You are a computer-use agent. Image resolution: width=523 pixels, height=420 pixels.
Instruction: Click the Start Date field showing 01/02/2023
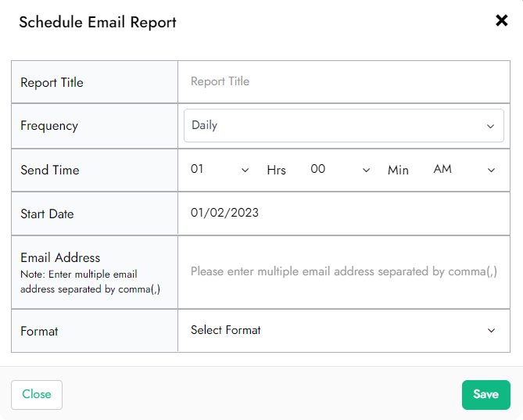tap(343, 213)
